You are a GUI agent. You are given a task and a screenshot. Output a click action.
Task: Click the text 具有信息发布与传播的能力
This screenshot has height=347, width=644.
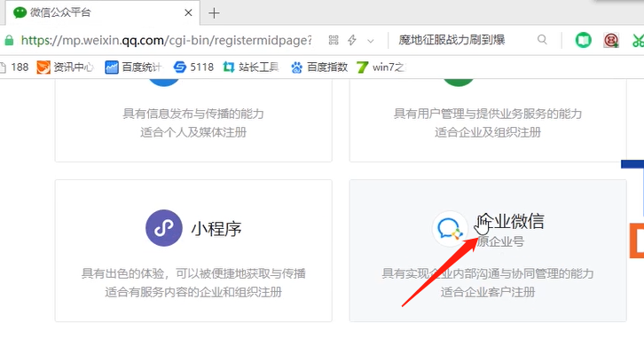tap(193, 114)
